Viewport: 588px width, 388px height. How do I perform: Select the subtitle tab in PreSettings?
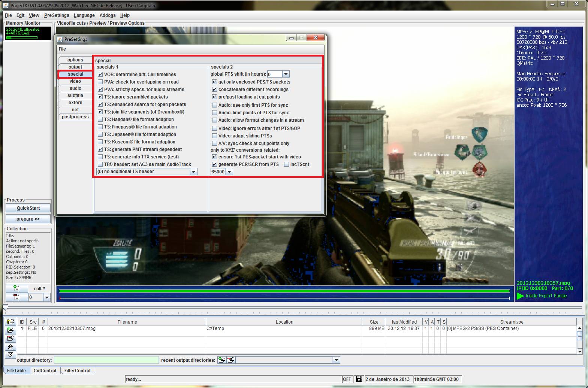(x=75, y=96)
